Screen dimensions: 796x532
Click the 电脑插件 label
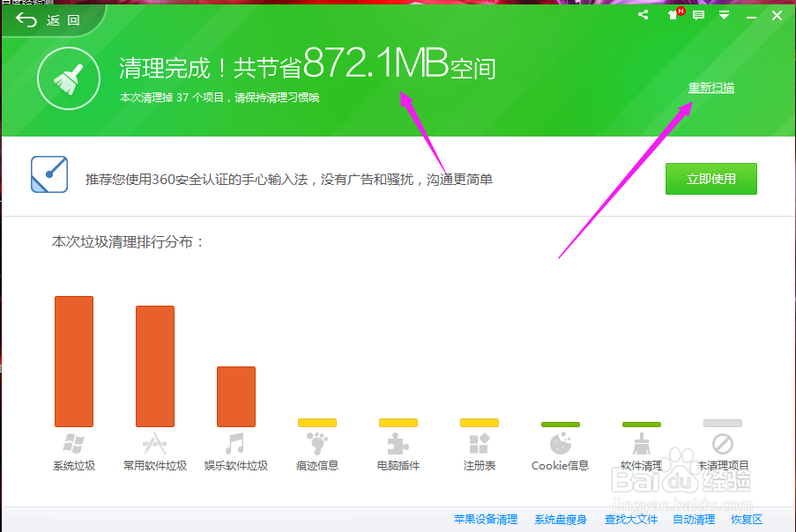pyautogui.click(x=398, y=466)
